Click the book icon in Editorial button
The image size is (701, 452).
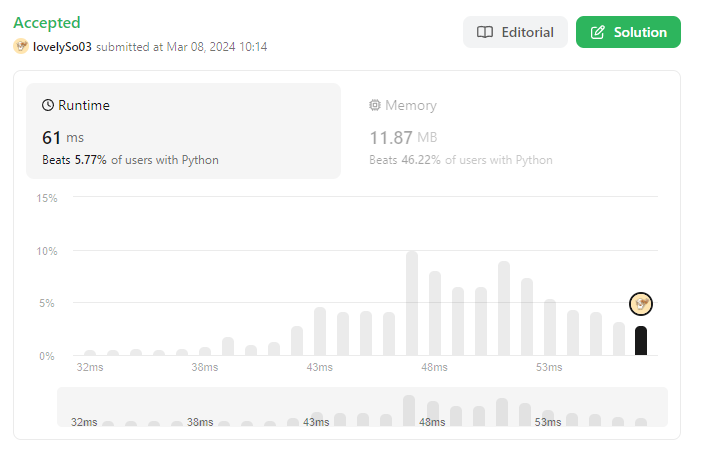click(x=485, y=32)
